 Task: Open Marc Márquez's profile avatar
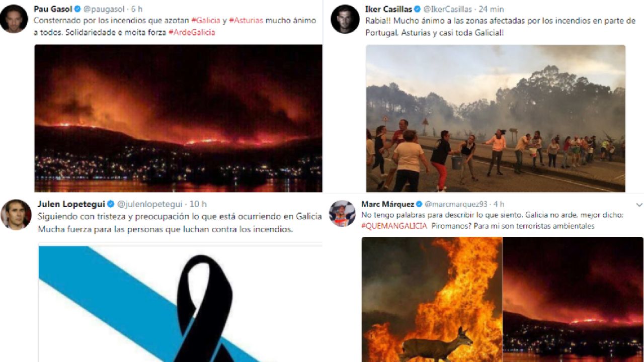click(343, 214)
